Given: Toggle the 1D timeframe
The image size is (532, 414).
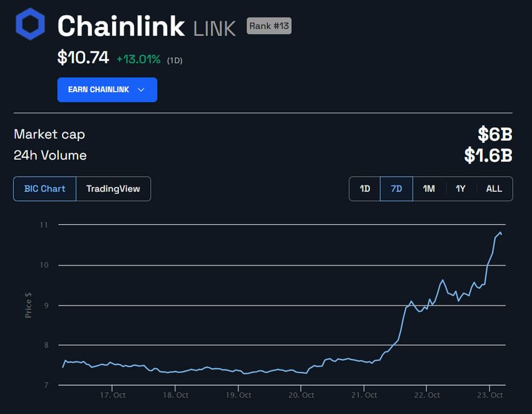Looking at the screenshot, I should (364, 189).
